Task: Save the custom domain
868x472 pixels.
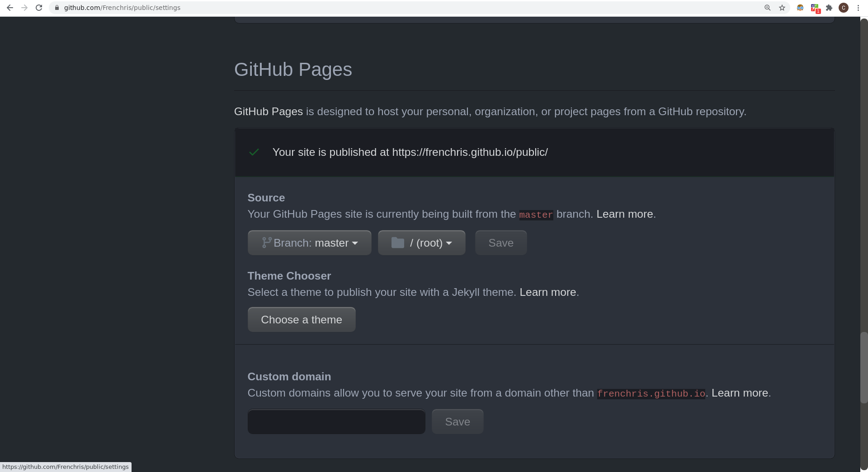Action: pos(458,422)
